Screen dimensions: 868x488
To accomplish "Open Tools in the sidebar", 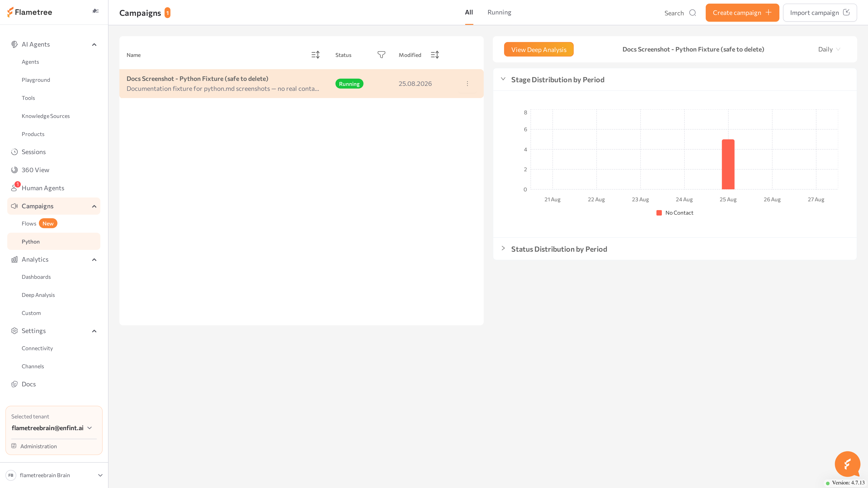I will click(28, 98).
